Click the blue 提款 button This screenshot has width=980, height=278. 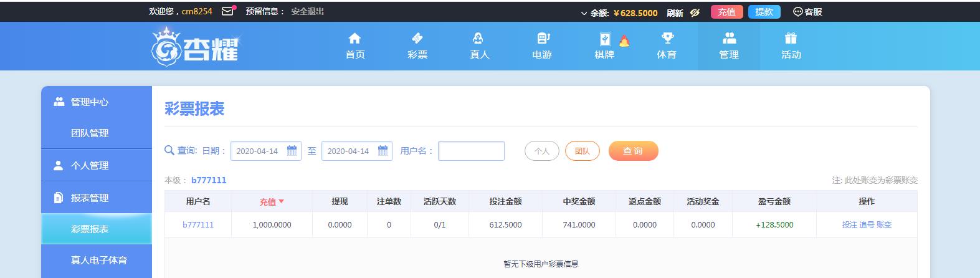pyautogui.click(x=764, y=12)
